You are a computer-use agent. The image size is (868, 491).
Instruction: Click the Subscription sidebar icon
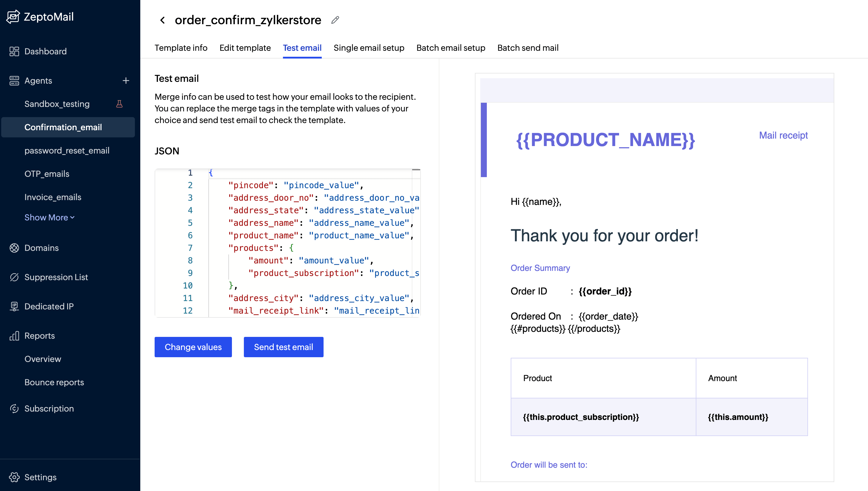[x=14, y=408]
